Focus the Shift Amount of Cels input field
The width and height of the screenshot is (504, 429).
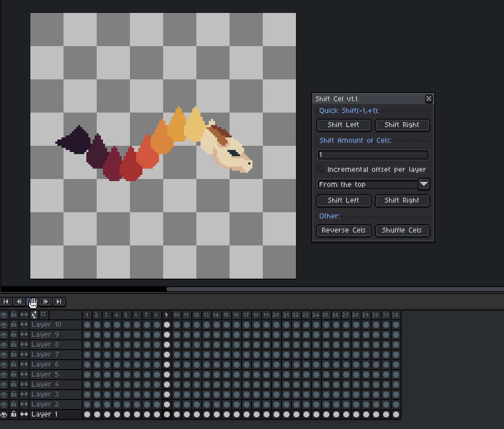click(x=373, y=155)
